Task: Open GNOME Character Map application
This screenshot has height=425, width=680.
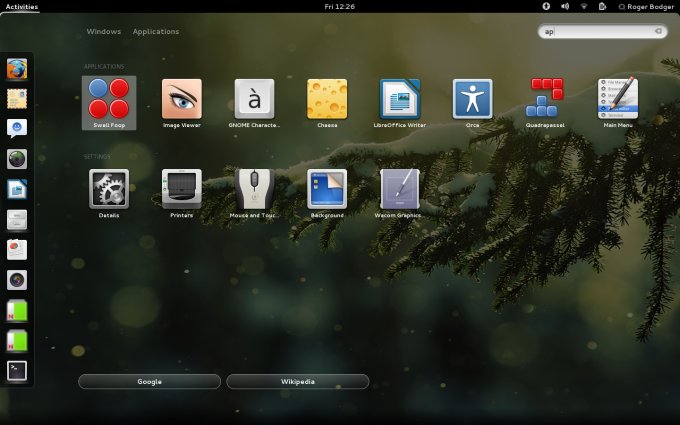Action: click(255, 103)
